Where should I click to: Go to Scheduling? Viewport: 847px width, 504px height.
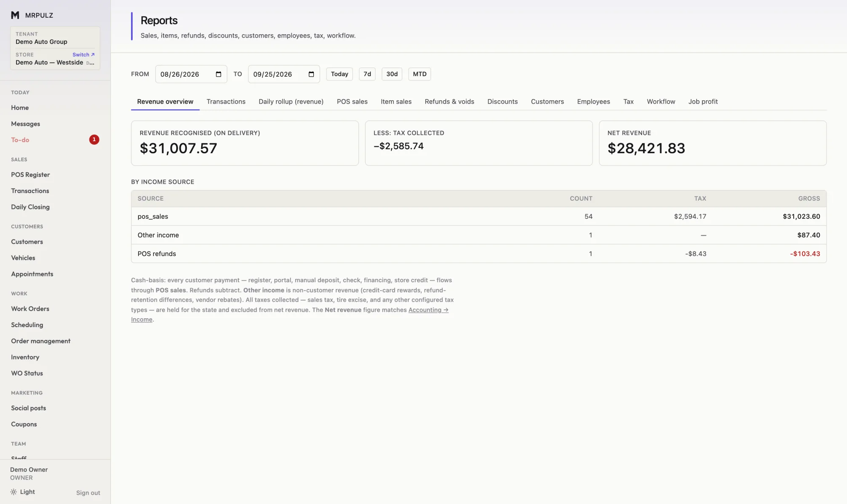coord(27,325)
